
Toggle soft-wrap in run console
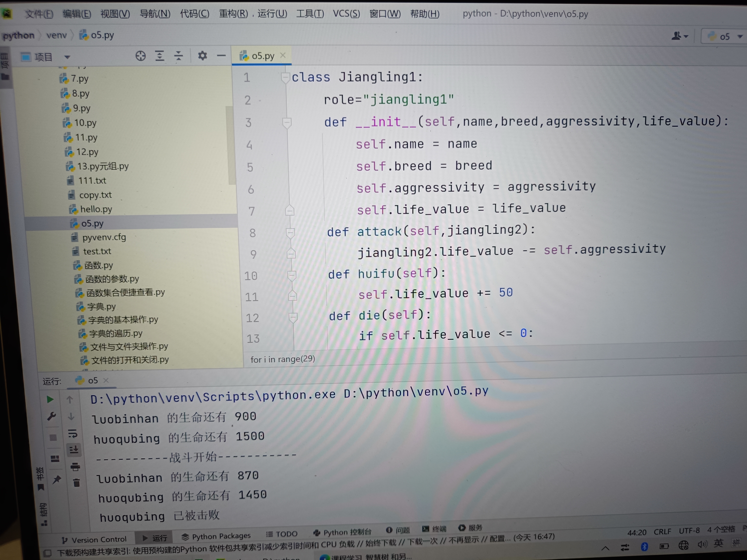[73, 433]
